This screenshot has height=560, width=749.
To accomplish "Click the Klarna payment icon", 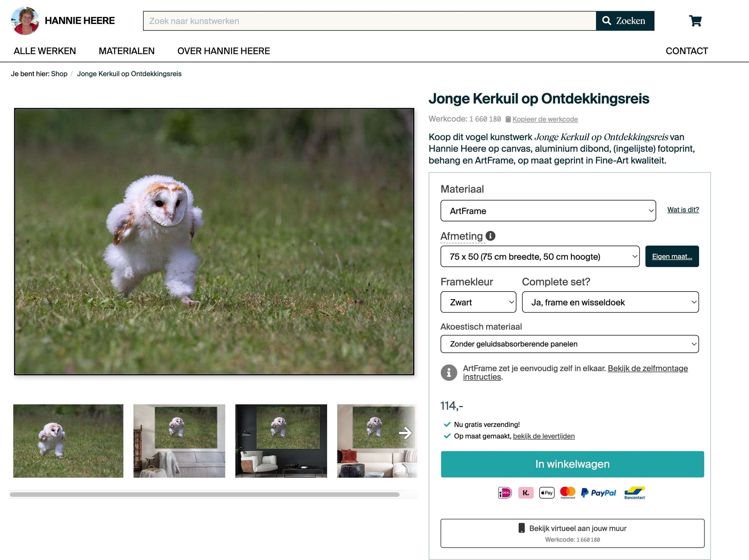I will click(x=525, y=493).
